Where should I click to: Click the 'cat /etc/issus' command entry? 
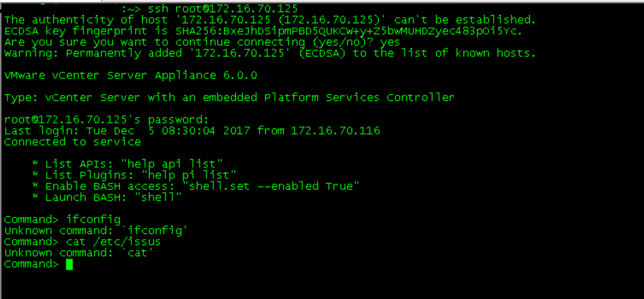tap(113, 242)
